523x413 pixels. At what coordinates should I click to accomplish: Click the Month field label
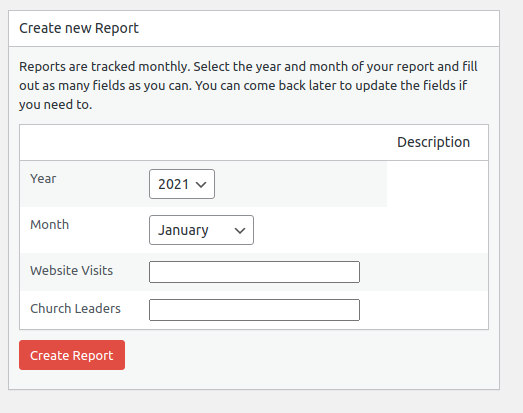(49, 225)
